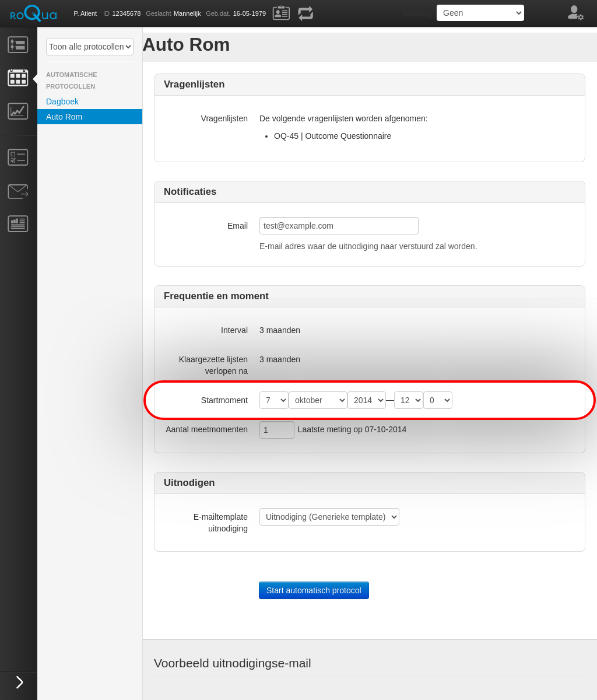
Task: Click the 'Start automatisch protocol' button
Action: pos(314,590)
